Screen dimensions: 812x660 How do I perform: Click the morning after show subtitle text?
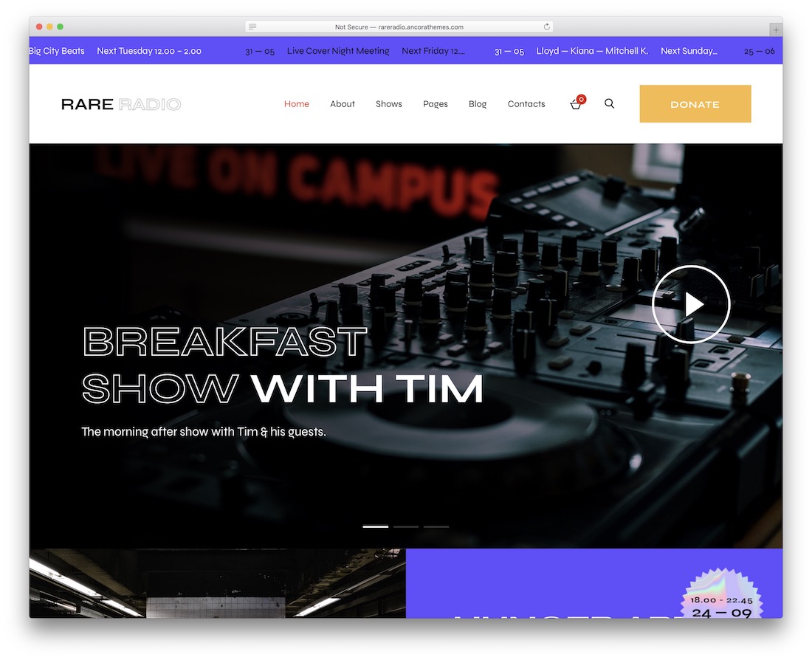click(204, 432)
